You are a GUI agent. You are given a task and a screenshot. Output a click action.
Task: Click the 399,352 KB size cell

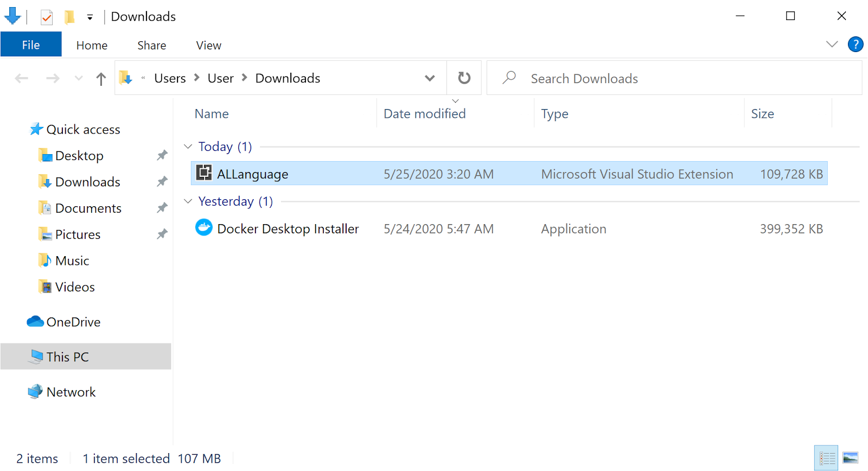792,229
